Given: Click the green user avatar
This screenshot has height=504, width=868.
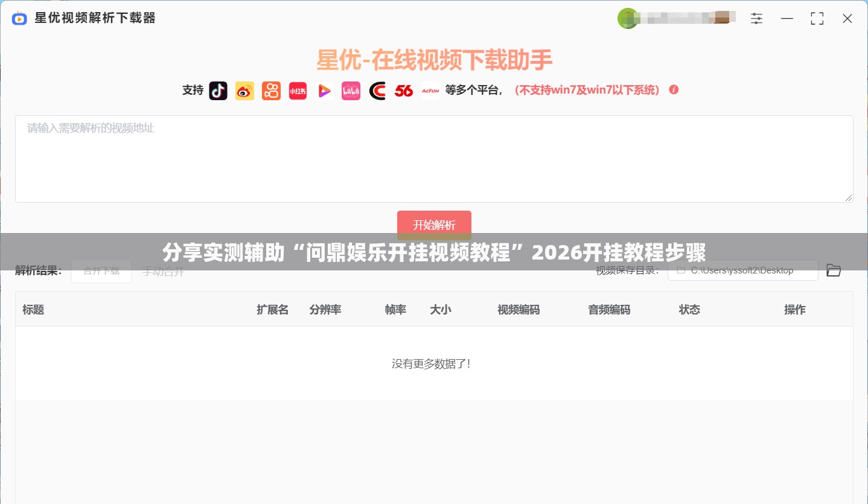Looking at the screenshot, I should pos(627,19).
